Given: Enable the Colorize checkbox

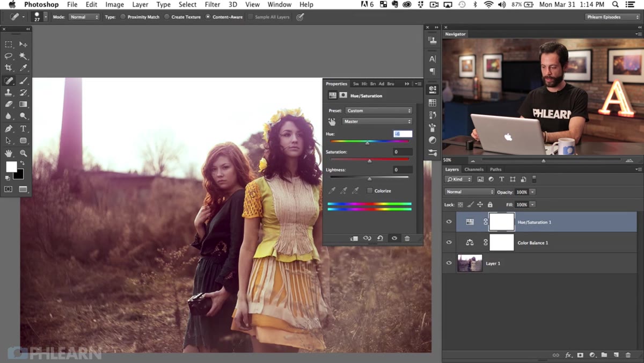Looking at the screenshot, I should [x=370, y=191].
